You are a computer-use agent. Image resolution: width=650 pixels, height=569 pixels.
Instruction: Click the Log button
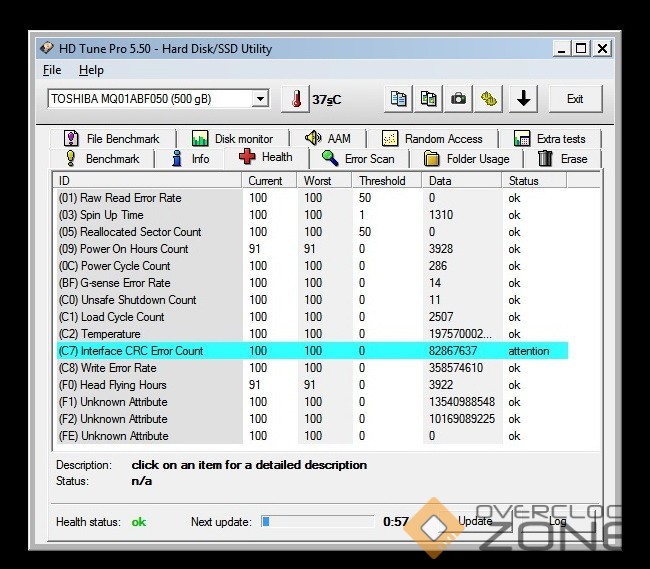558,521
